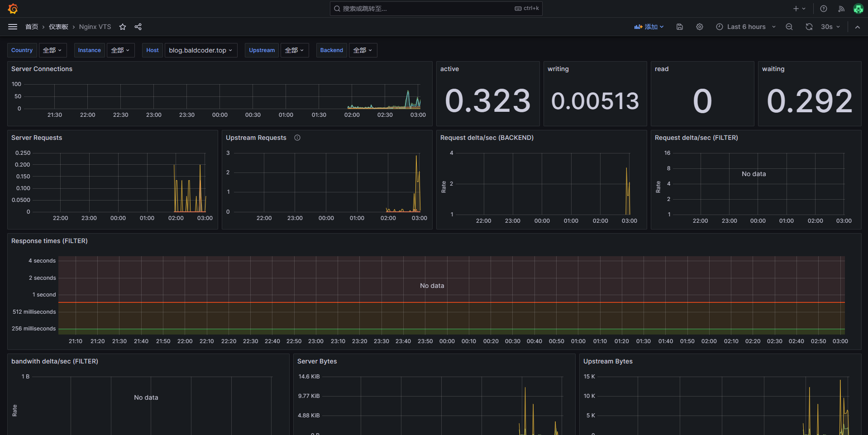Open the Country variable dropdown
868x435 pixels.
tap(52, 50)
